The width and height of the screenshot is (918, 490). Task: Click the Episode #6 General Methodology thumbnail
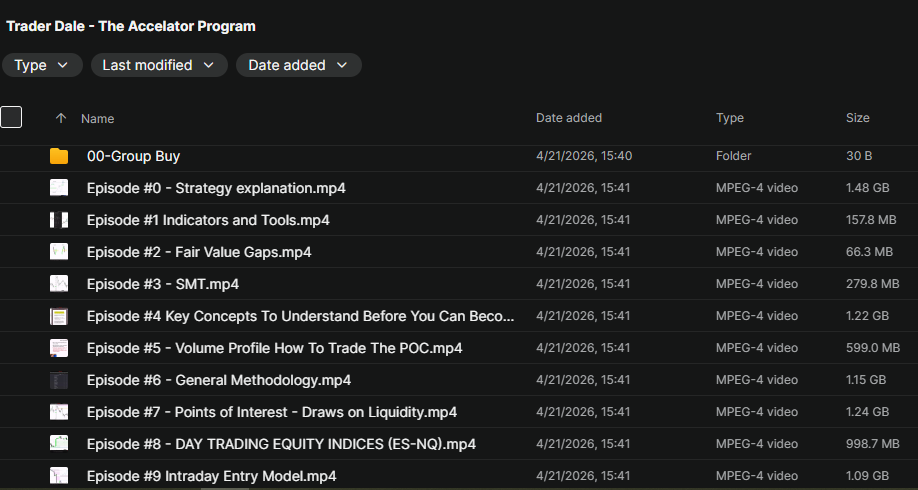59,380
